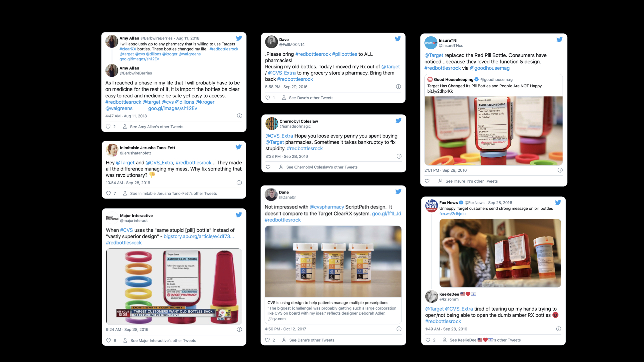This screenshot has width=644, height=362.
Task: Open the Good Housekeeping pill bottle image
Action: pos(493,131)
